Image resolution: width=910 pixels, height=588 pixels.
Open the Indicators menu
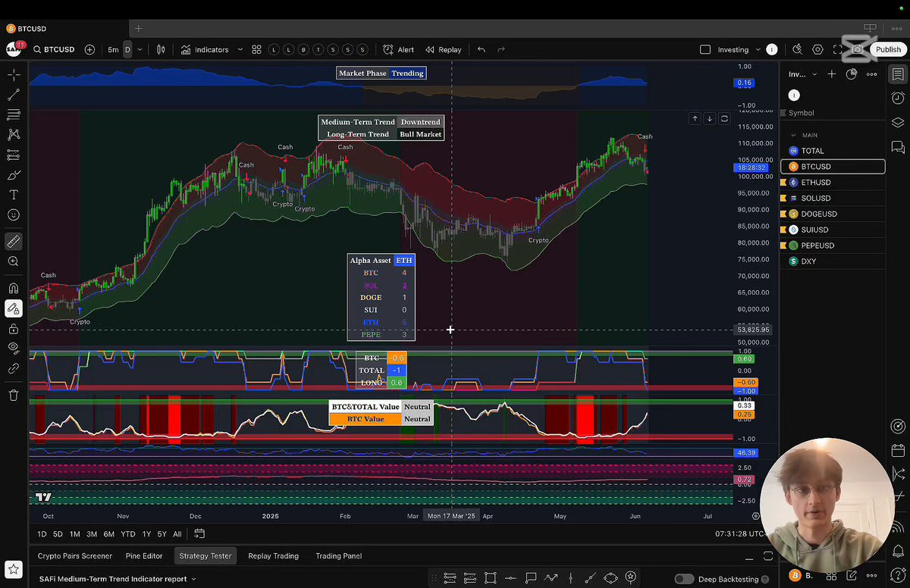tap(205, 50)
